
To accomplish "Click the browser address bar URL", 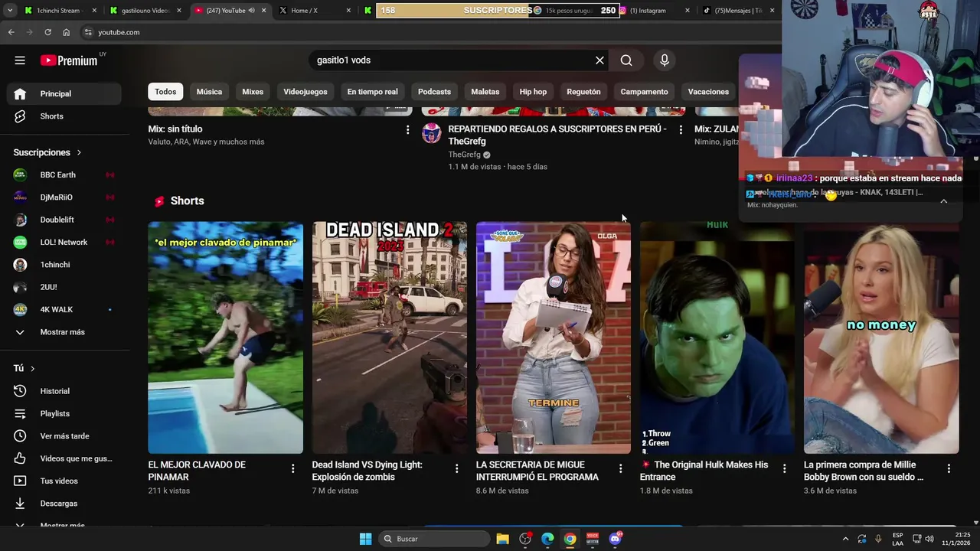I will pos(119,32).
